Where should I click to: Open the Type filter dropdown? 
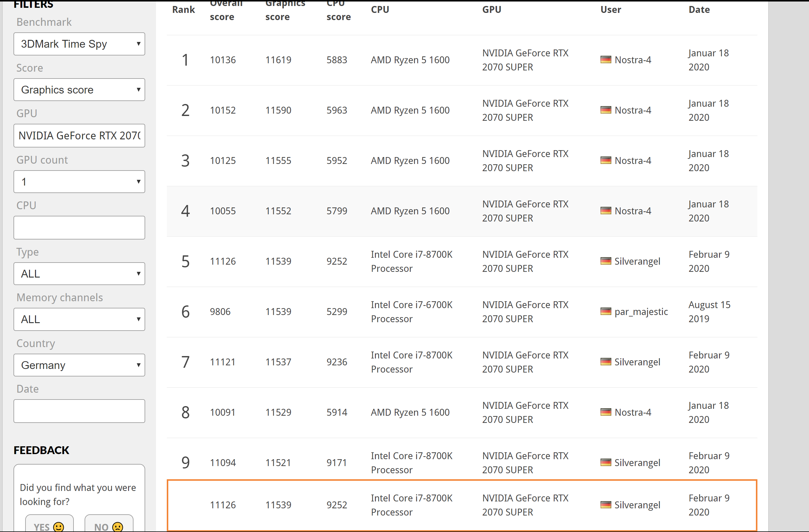pyautogui.click(x=79, y=273)
